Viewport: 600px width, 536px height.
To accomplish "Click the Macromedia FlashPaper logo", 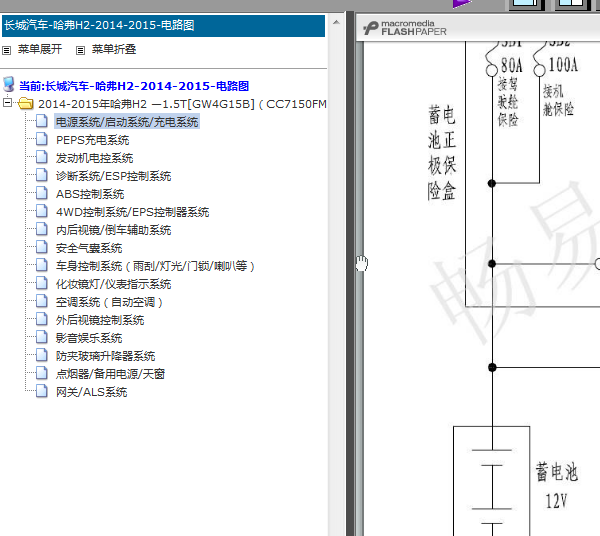I will (405, 28).
